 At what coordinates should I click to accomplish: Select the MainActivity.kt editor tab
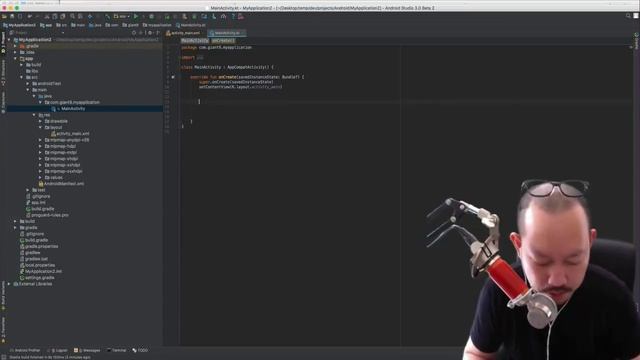(x=227, y=33)
